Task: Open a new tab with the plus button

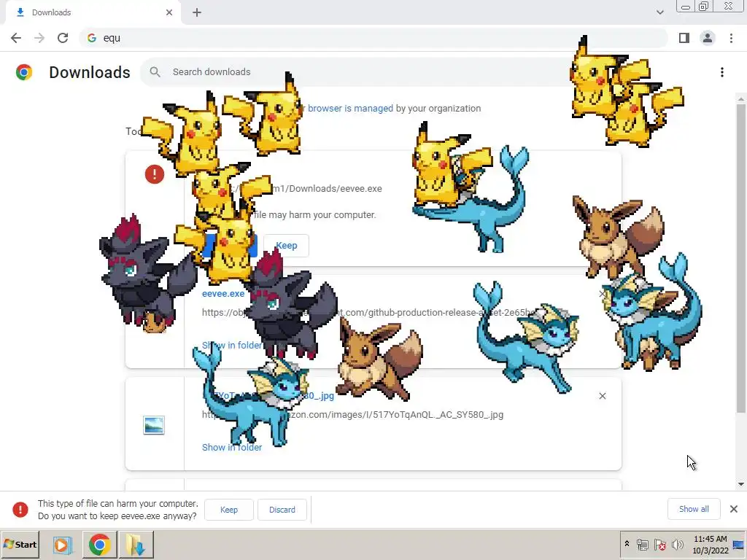Action: tap(197, 12)
